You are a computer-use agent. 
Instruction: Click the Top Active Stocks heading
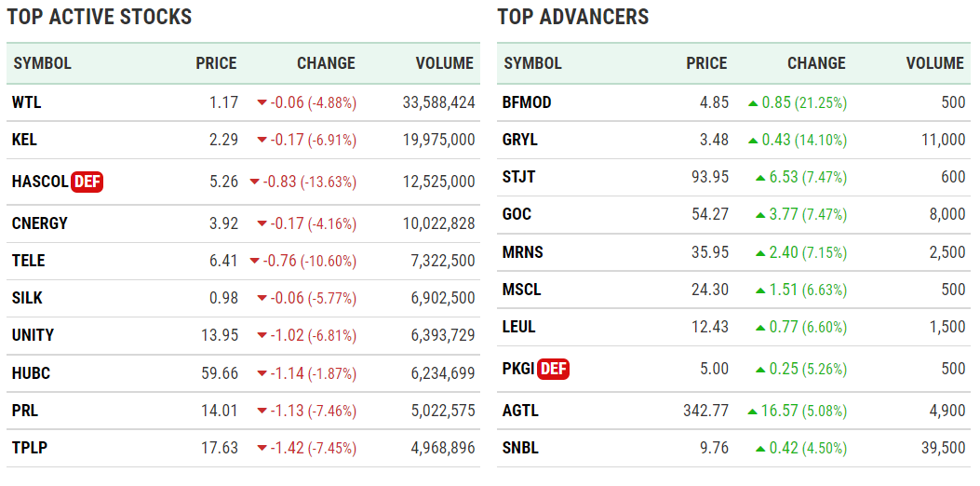(x=99, y=17)
